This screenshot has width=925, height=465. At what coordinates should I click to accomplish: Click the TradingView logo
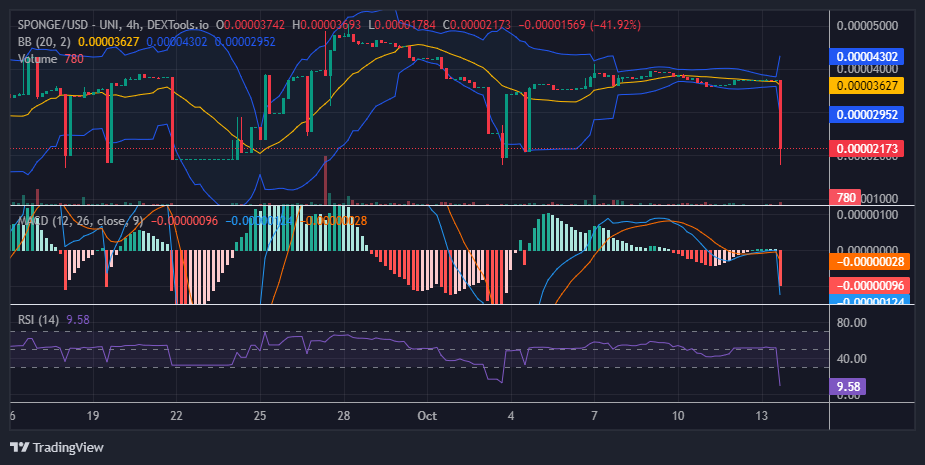pyautogui.click(x=57, y=447)
